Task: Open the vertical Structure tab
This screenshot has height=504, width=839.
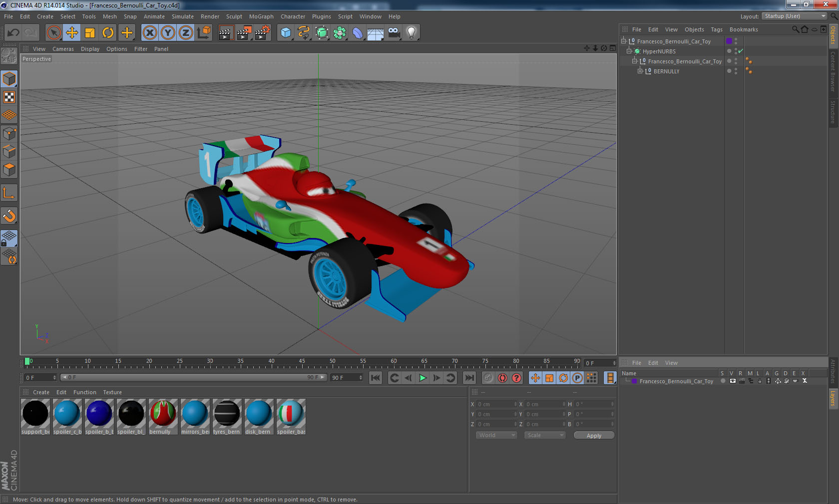Action: tap(833, 112)
